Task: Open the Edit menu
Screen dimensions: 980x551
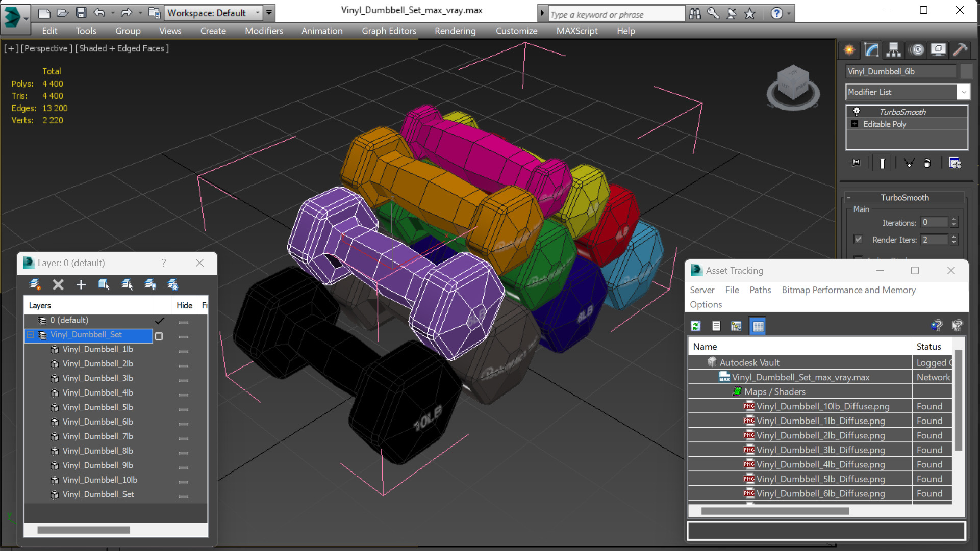Action: coord(49,31)
